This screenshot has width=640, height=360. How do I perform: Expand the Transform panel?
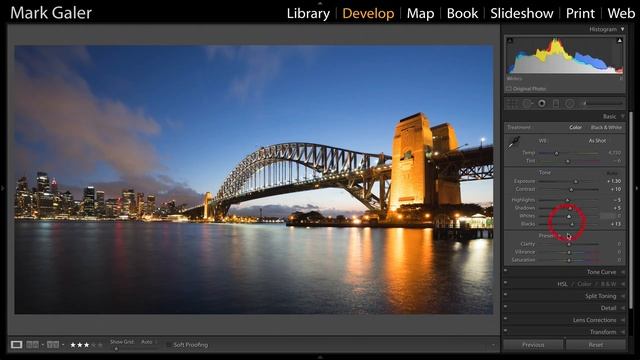tap(623, 332)
